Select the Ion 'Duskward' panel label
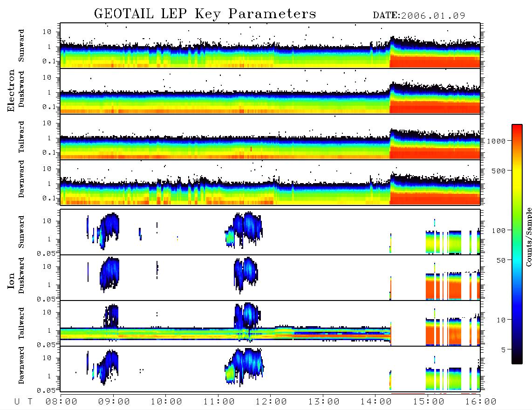The image size is (532, 410). 21,276
